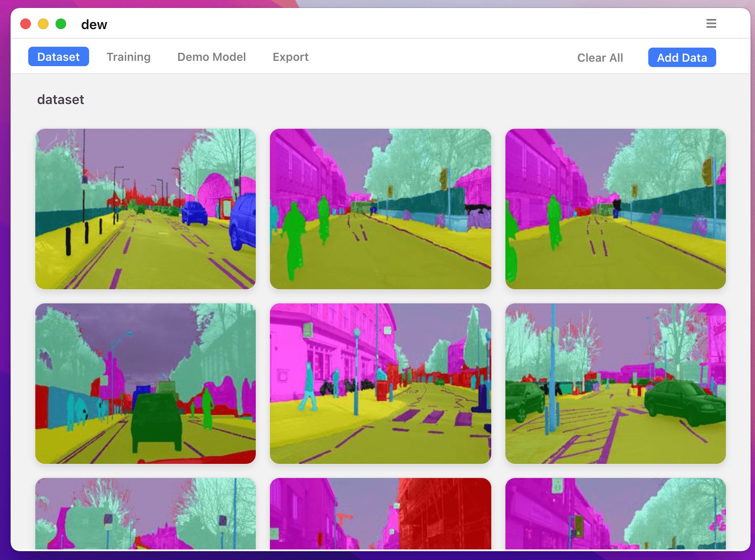Click the image showing the green van
755x560 pixels.
[146, 383]
